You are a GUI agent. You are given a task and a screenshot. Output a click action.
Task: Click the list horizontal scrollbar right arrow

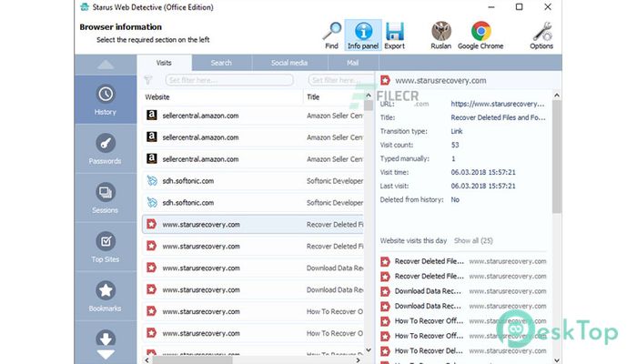click(x=358, y=360)
